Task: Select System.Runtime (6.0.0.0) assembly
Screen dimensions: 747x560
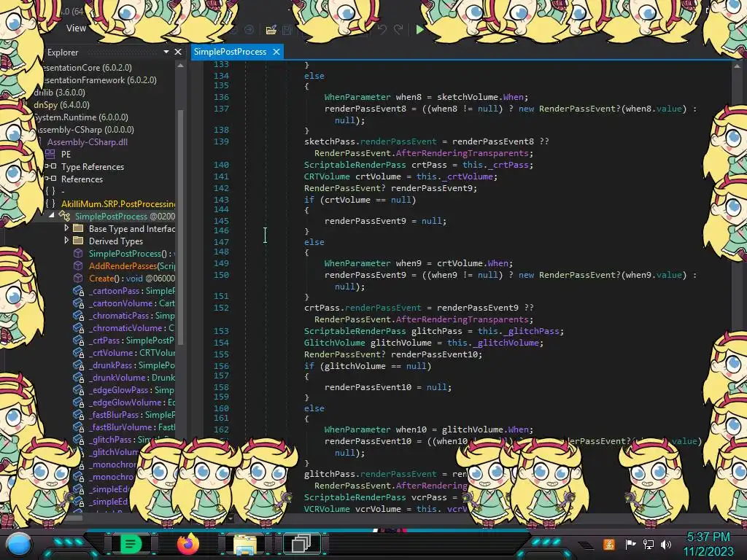Action: pyautogui.click(x=80, y=117)
